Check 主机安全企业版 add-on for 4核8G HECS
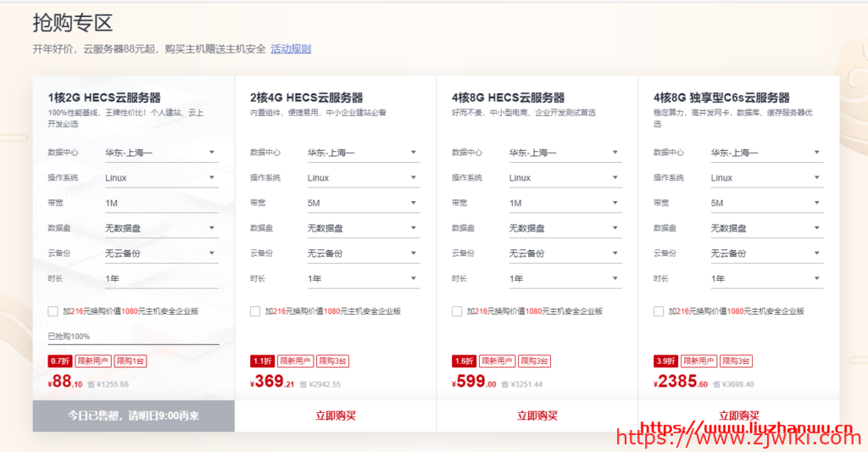This screenshot has width=868, height=452. [x=457, y=311]
